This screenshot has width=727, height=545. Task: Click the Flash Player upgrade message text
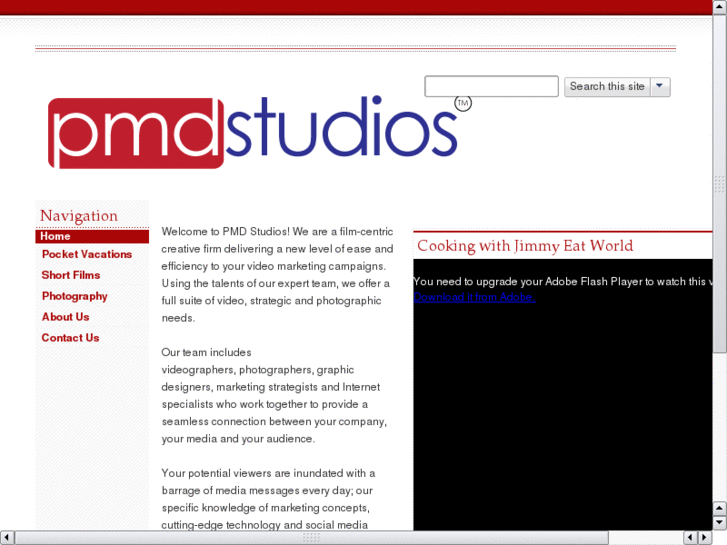(x=562, y=282)
